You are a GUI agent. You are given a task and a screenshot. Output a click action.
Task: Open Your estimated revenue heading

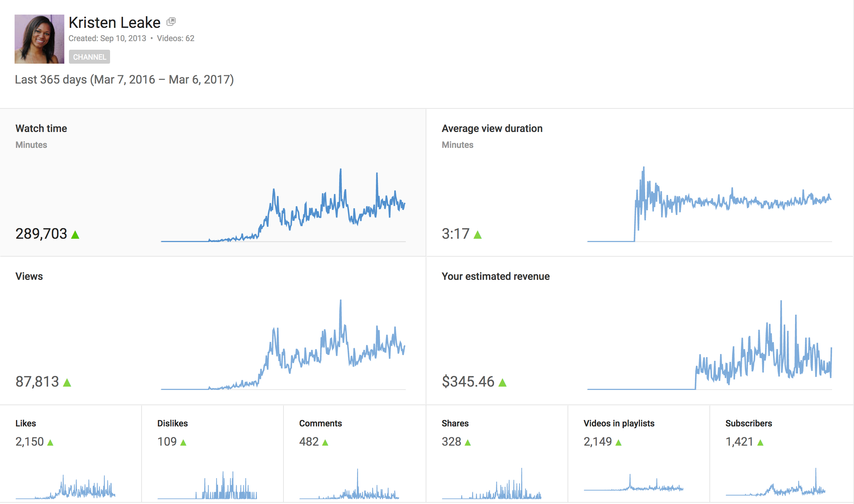click(x=496, y=276)
